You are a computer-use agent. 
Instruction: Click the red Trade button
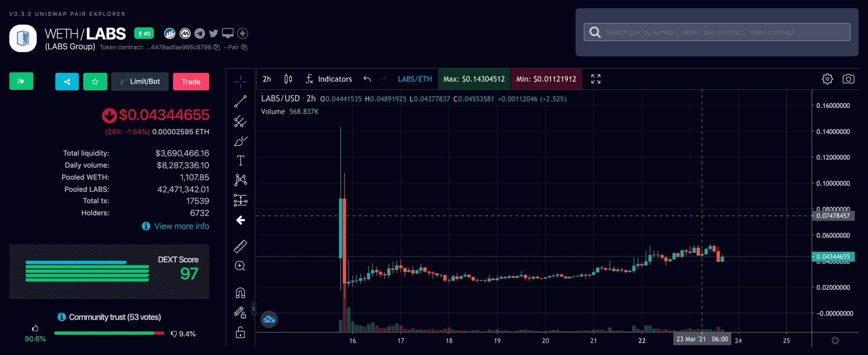pos(191,81)
